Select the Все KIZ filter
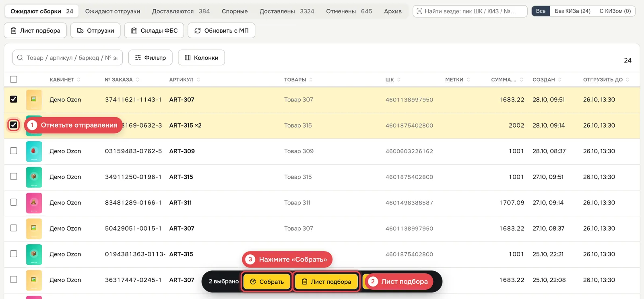 [541, 11]
